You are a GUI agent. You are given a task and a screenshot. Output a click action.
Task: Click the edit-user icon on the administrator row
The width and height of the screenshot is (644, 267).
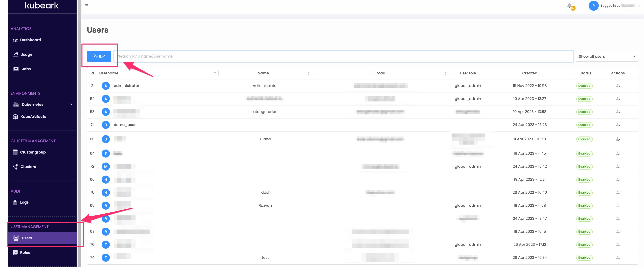(x=618, y=86)
